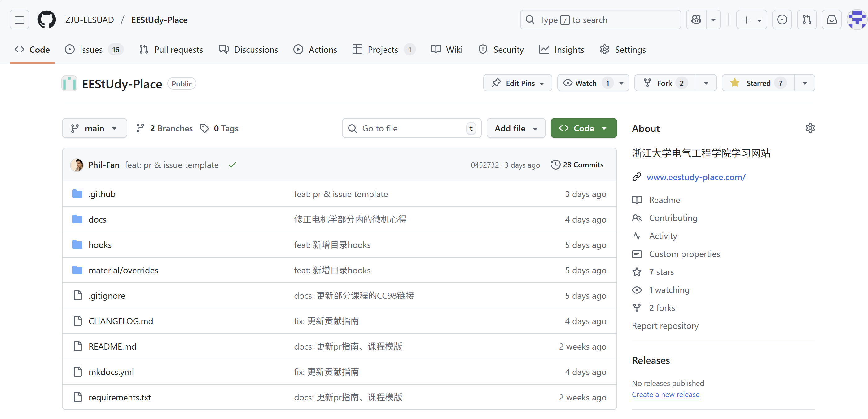Open pull requests shortcut icon in header
The image size is (868, 419).
pyautogui.click(x=807, y=20)
